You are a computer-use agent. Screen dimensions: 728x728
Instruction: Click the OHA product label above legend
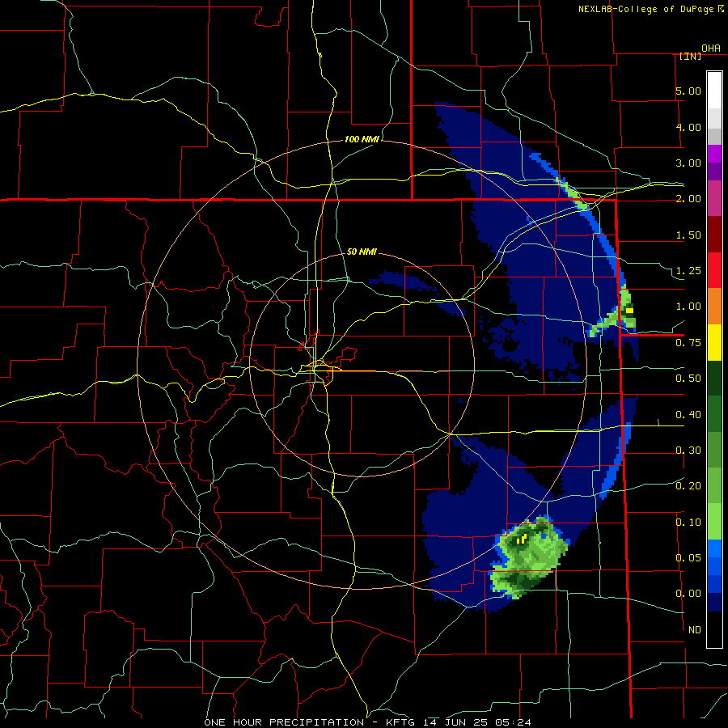pyautogui.click(x=711, y=49)
